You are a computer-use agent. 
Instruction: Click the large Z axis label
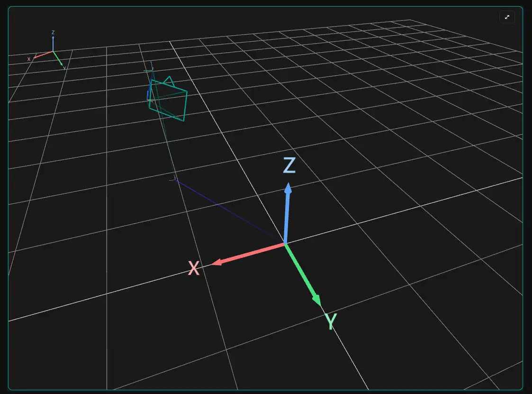coord(289,165)
